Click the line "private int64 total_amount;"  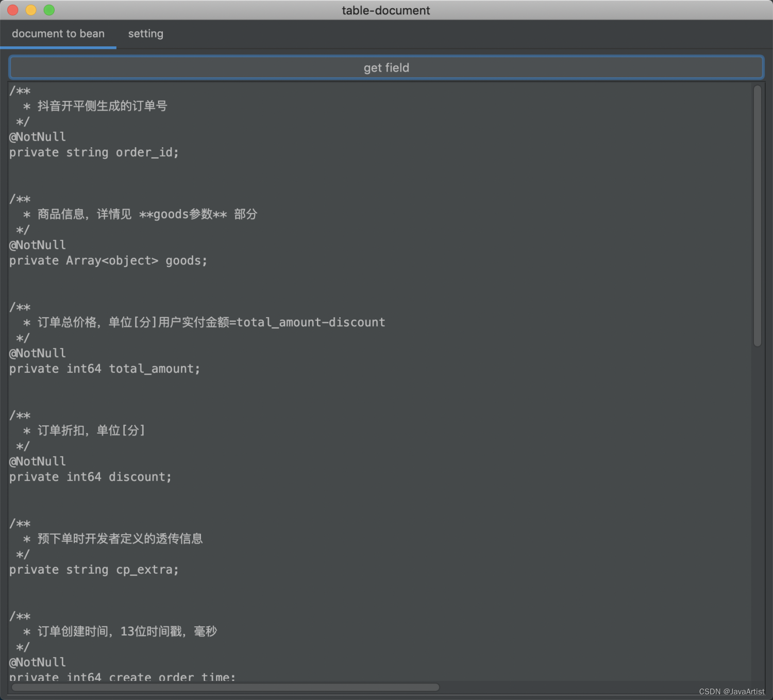click(105, 369)
